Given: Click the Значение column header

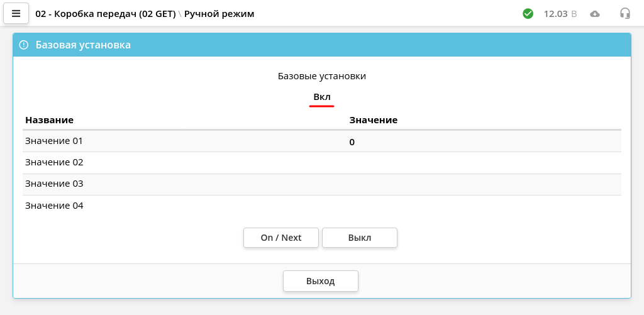Looking at the screenshot, I should (374, 120).
